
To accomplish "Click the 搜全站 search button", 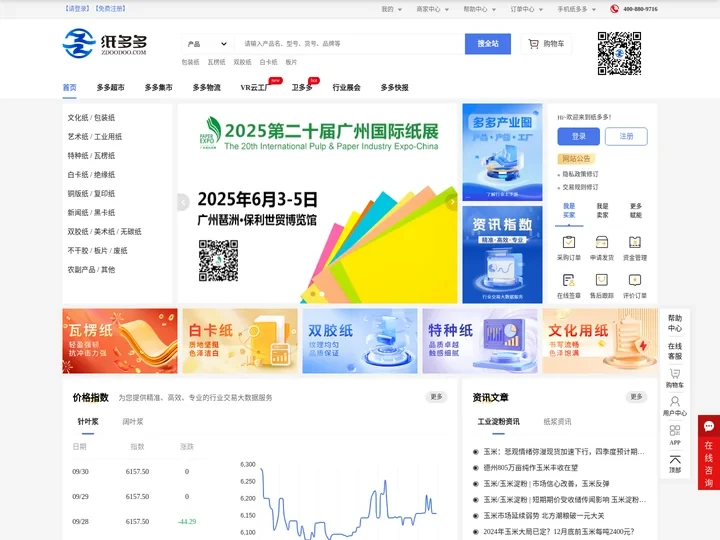I will 488,44.
